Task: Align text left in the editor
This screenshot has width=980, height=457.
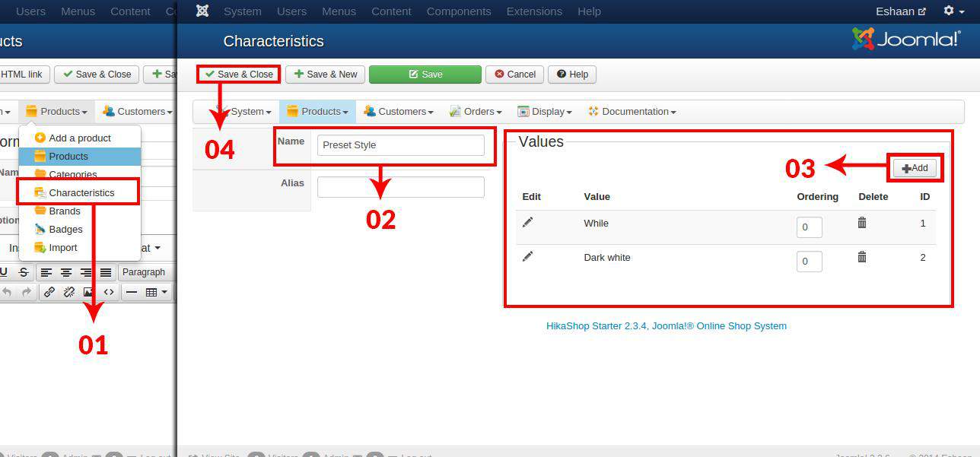Action: (46, 272)
